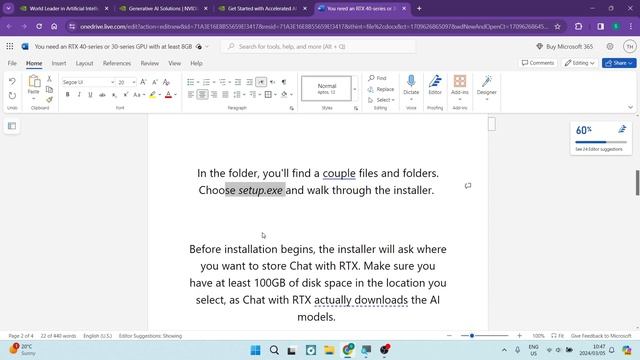
Task: Switch to the Layout ribbon tab
Action: [84, 63]
